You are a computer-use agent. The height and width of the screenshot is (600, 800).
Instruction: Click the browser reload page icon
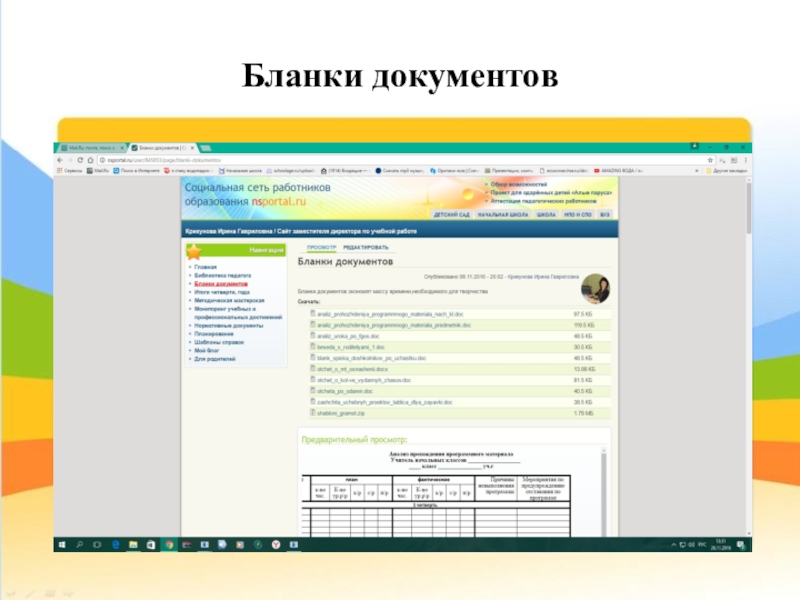[x=84, y=158]
